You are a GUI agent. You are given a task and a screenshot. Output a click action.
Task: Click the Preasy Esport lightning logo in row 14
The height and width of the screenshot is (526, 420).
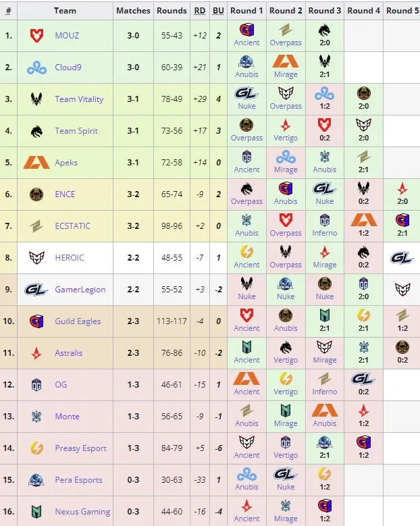(36, 448)
